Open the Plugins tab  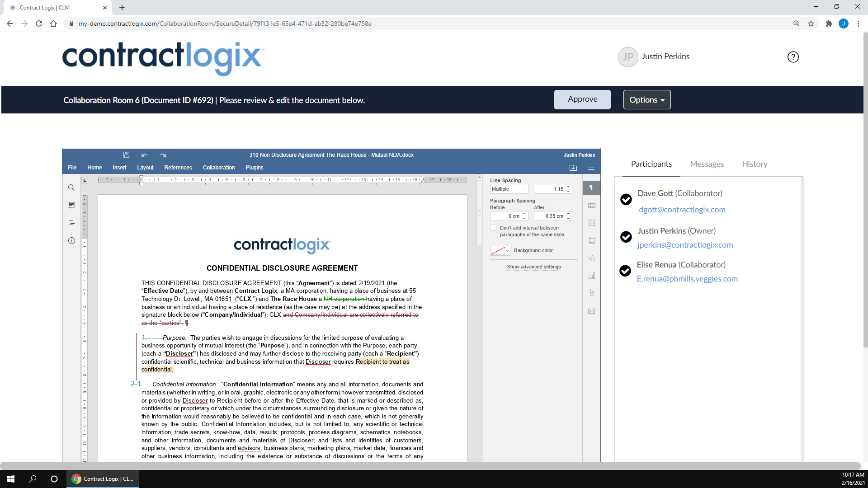255,168
